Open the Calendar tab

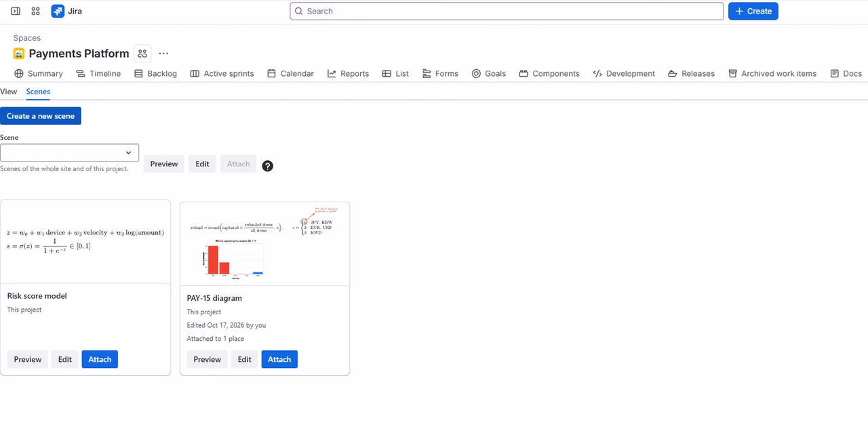(x=290, y=73)
